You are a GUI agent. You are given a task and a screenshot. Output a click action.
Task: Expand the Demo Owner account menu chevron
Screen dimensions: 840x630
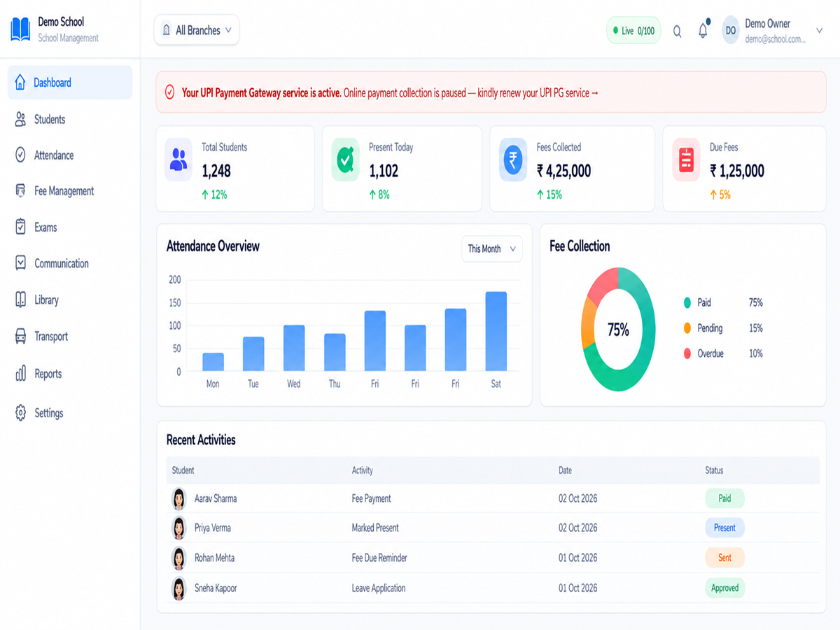[820, 30]
